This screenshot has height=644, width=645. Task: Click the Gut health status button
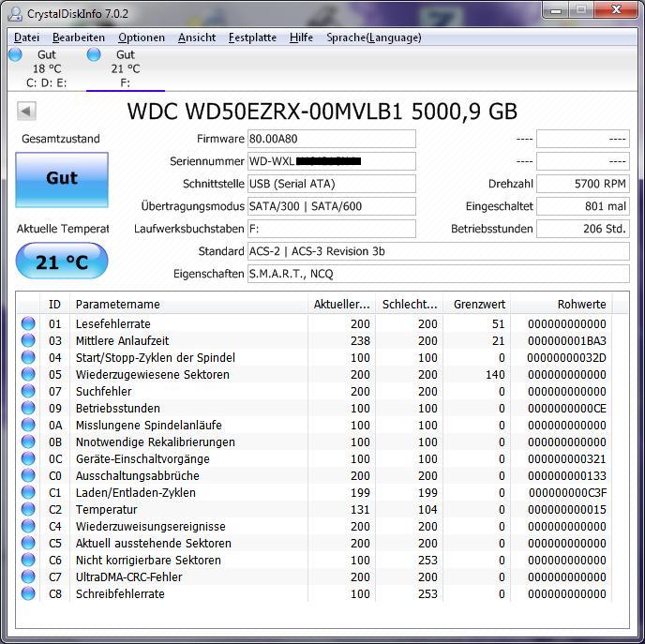click(x=62, y=180)
